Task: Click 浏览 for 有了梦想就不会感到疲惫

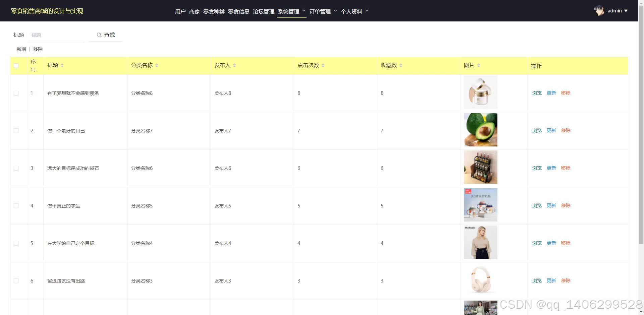Action: [x=537, y=93]
